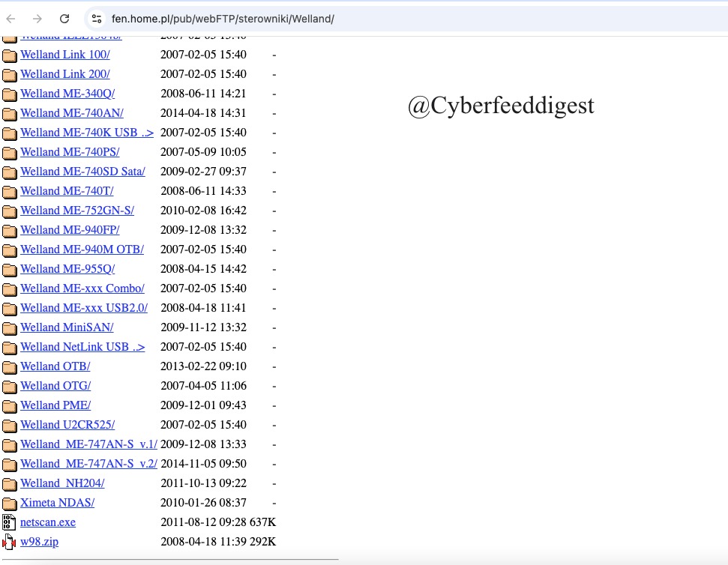Open the Welland ME-740K USB directory
Screen dimensions: 728x565
coord(87,132)
